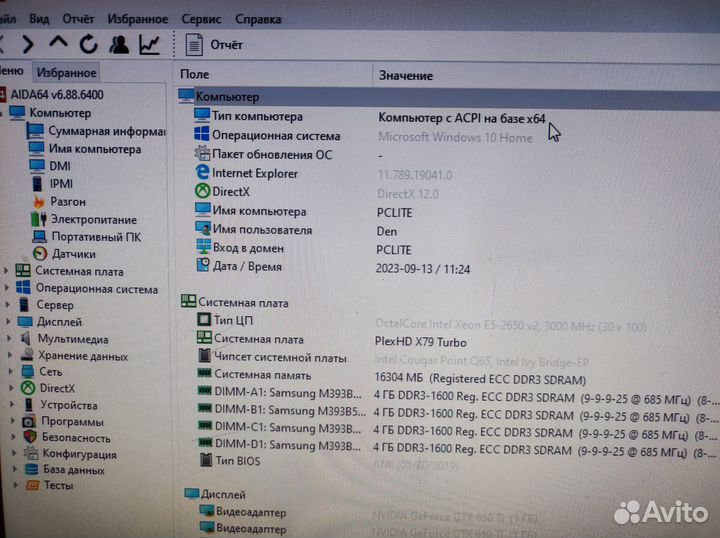Click the Значение column header
The image size is (720, 538).
[405, 76]
